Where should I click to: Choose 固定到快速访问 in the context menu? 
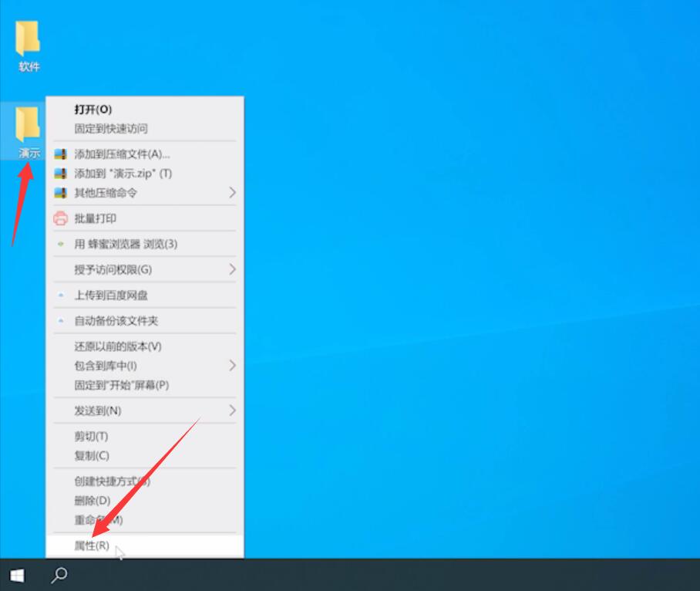(x=145, y=129)
